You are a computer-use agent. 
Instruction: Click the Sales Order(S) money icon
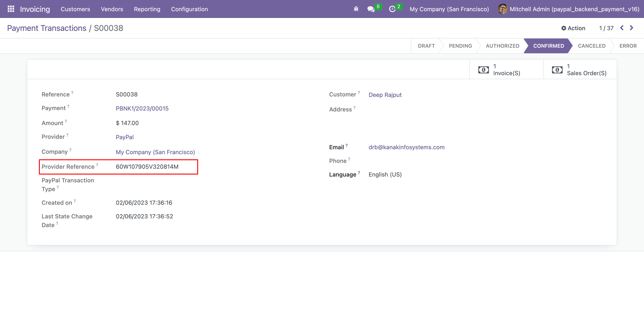coord(557,70)
